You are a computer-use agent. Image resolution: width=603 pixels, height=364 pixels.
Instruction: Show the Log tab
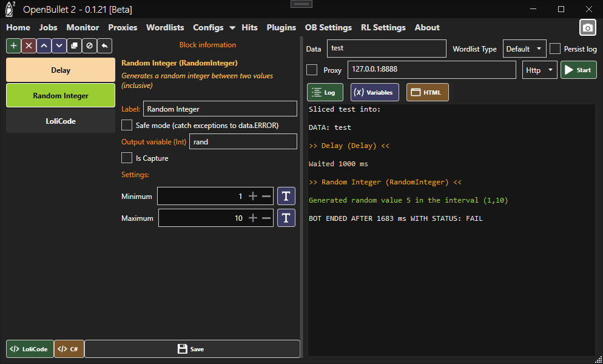coord(325,92)
